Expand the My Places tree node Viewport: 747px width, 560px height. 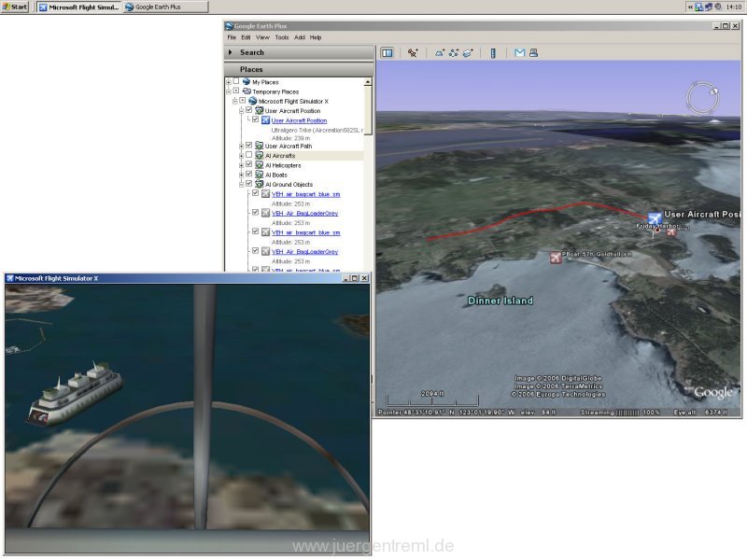(228, 82)
